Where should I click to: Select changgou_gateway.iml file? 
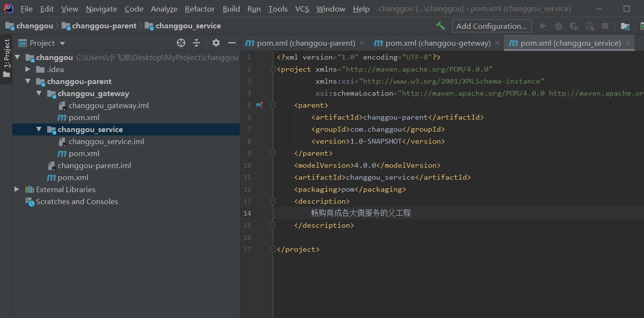pos(109,105)
